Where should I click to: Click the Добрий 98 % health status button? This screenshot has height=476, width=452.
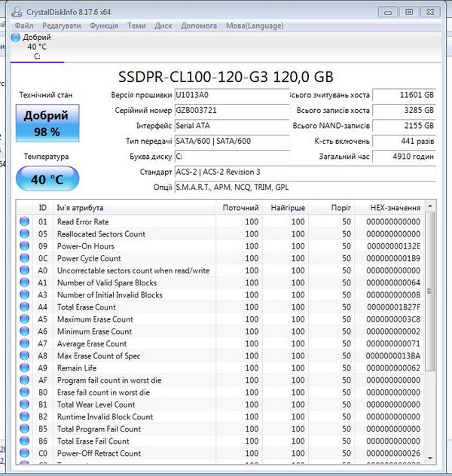click(47, 124)
